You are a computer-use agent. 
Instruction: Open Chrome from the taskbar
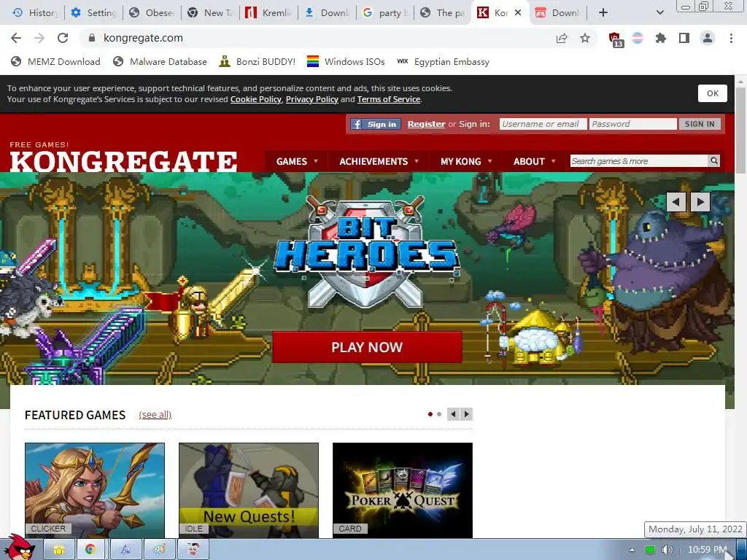tap(90, 550)
